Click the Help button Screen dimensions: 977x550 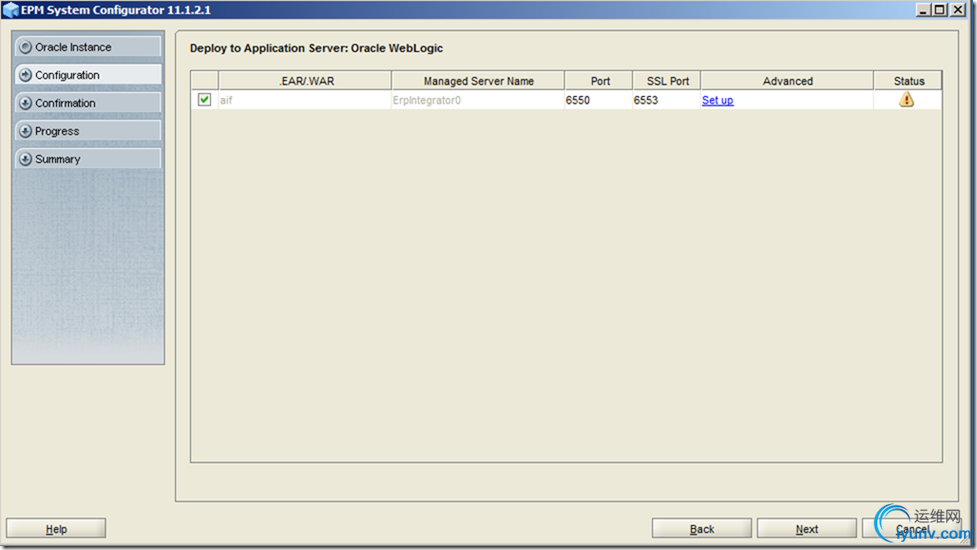56,528
